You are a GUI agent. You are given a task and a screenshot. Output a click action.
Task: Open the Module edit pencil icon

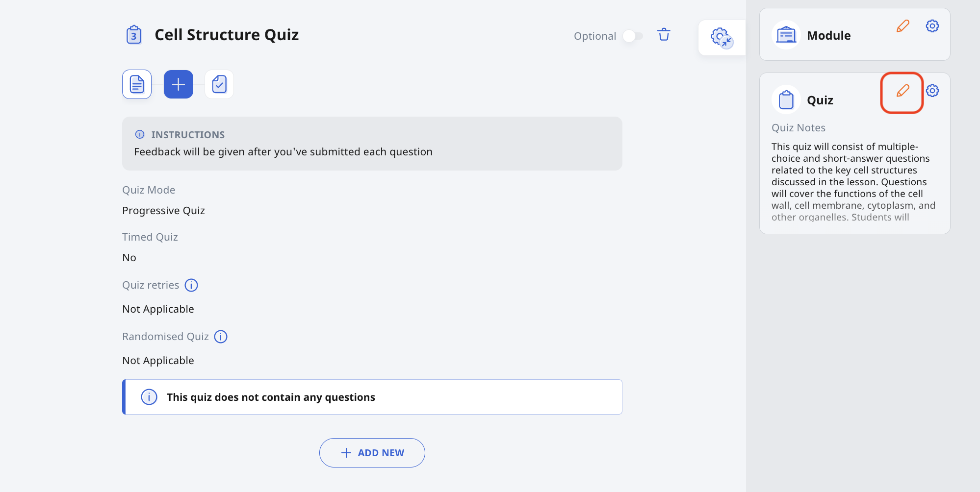tap(903, 26)
